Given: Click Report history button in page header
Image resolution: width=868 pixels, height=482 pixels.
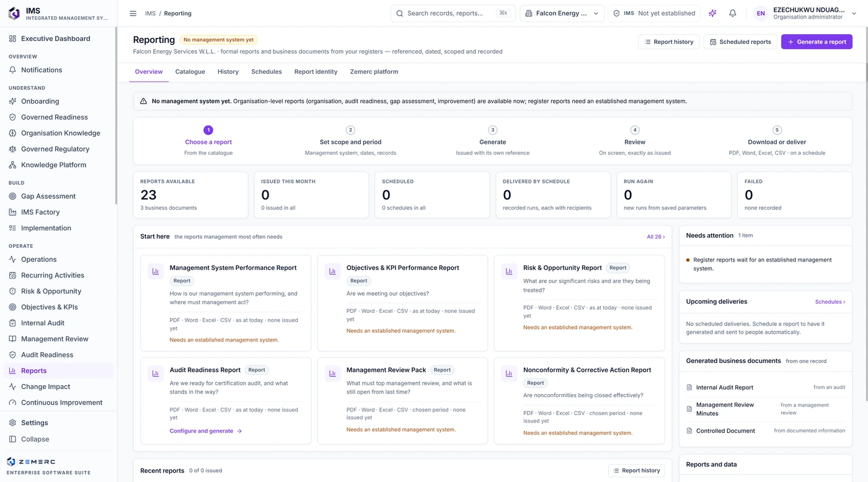Looking at the screenshot, I should coord(669,42).
